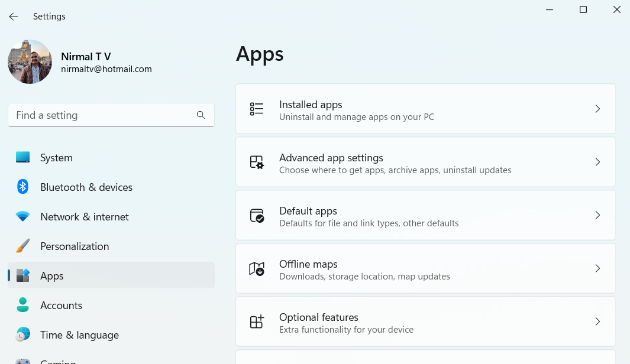Image resolution: width=630 pixels, height=364 pixels.
Task: Click the Installed apps list icon
Action: click(x=257, y=109)
